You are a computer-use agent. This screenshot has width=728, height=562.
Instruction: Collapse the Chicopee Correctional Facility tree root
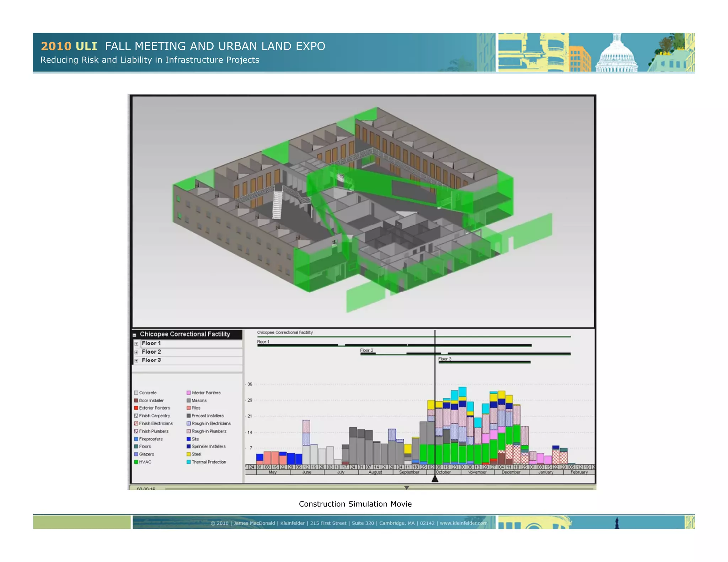[134, 335]
